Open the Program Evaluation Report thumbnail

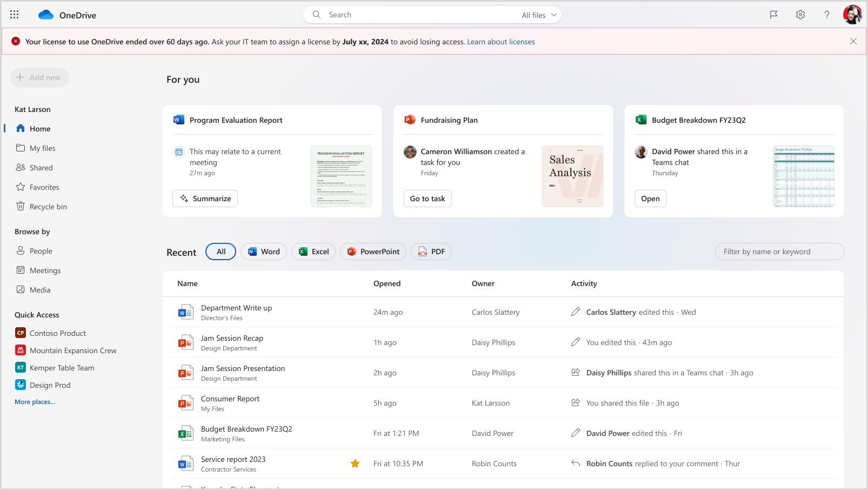point(341,176)
